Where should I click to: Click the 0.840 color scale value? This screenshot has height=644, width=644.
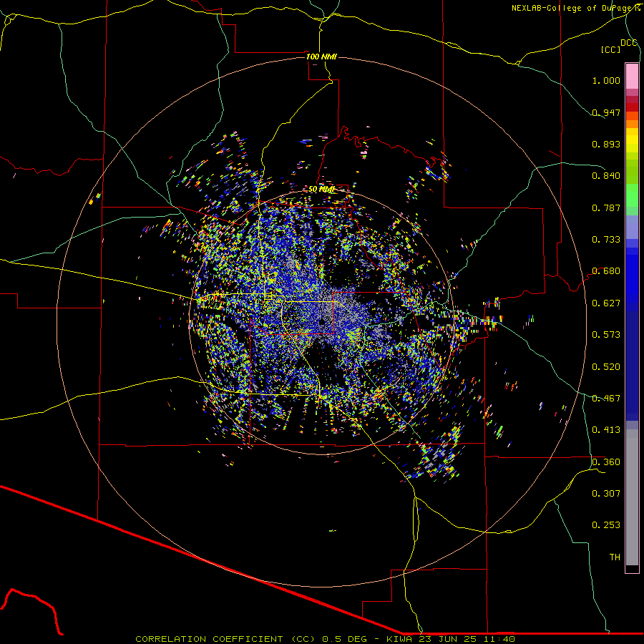[x=606, y=176]
